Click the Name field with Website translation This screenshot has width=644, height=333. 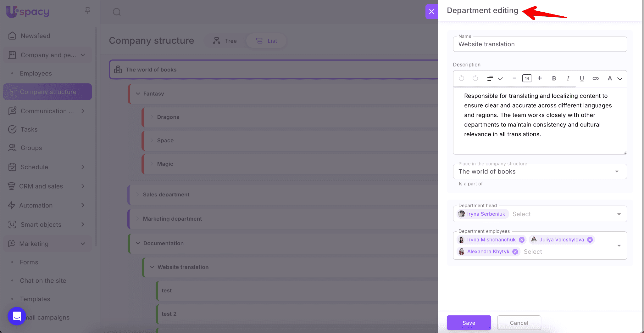(x=540, y=44)
